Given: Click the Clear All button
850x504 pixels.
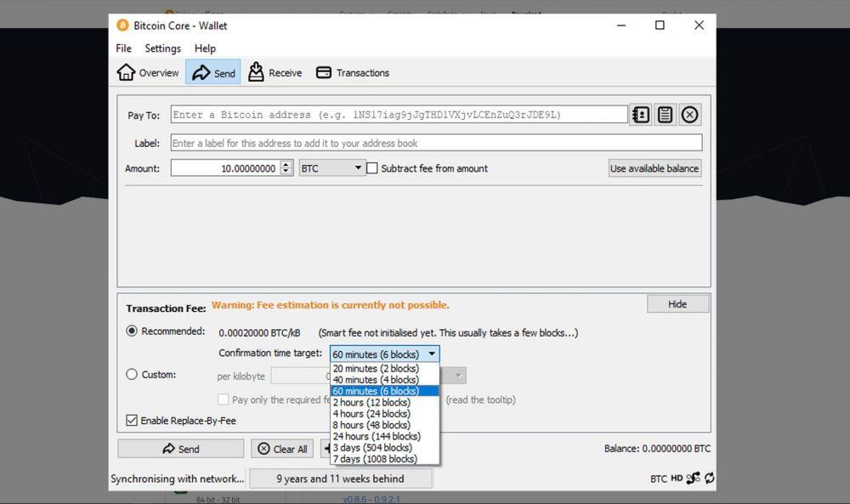Looking at the screenshot, I should click(282, 449).
